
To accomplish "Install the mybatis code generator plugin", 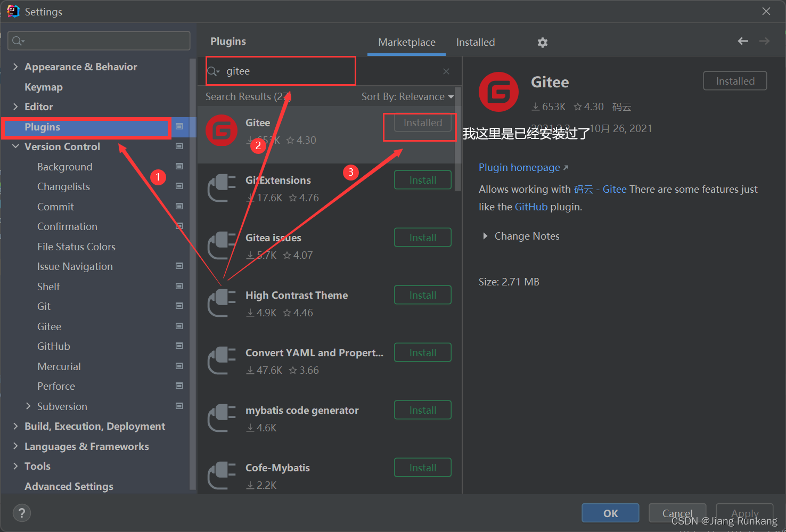I will (x=423, y=410).
